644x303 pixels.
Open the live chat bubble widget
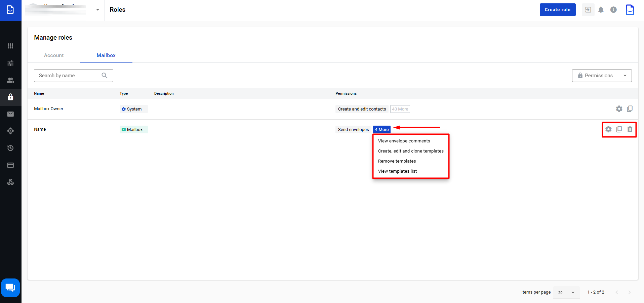10,288
